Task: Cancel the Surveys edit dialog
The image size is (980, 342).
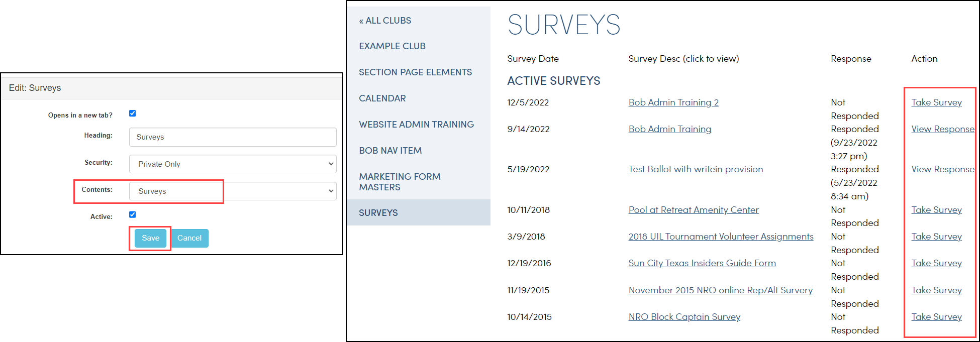Action: [x=189, y=238]
